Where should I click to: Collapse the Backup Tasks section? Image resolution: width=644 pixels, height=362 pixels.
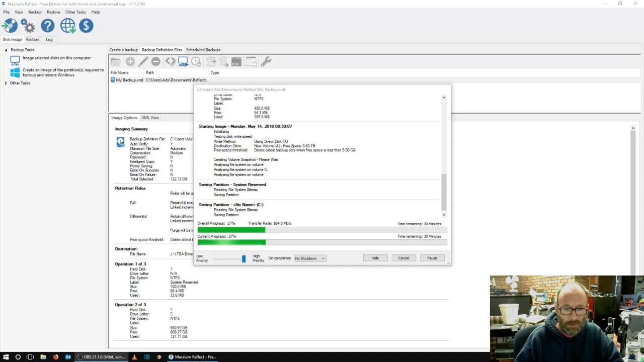click(x=6, y=50)
